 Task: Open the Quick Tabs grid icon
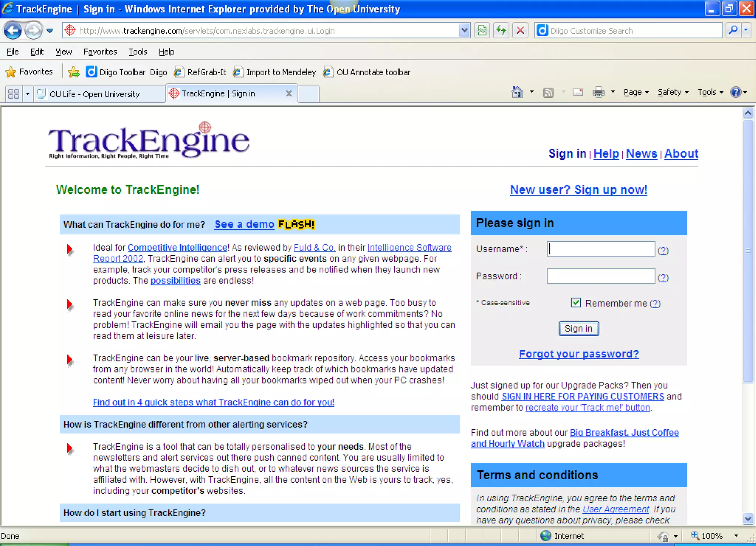point(14,94)
